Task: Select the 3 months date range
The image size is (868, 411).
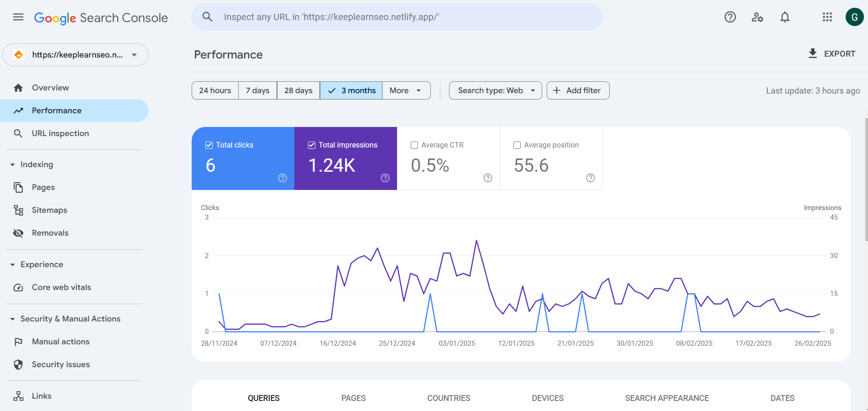Action: (x=351, y=90)
